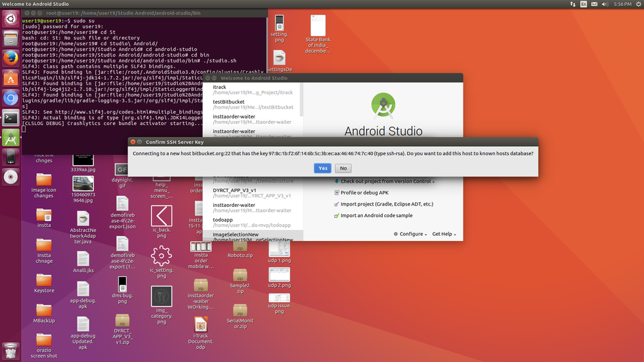This screenshot has height=362, width=644.
Task: Select Keystore folder on desktop
Action: [44, 283]
